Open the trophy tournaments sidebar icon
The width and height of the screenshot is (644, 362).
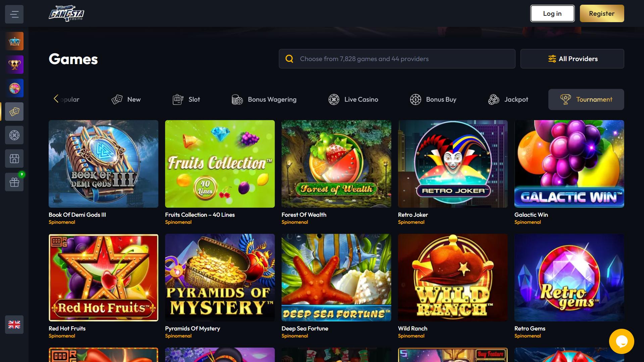tap(14, 65)
